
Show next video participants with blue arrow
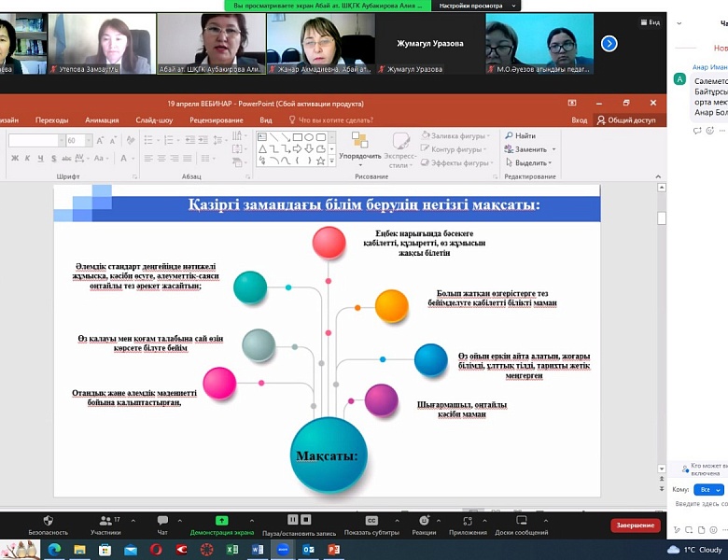point(609,43)
